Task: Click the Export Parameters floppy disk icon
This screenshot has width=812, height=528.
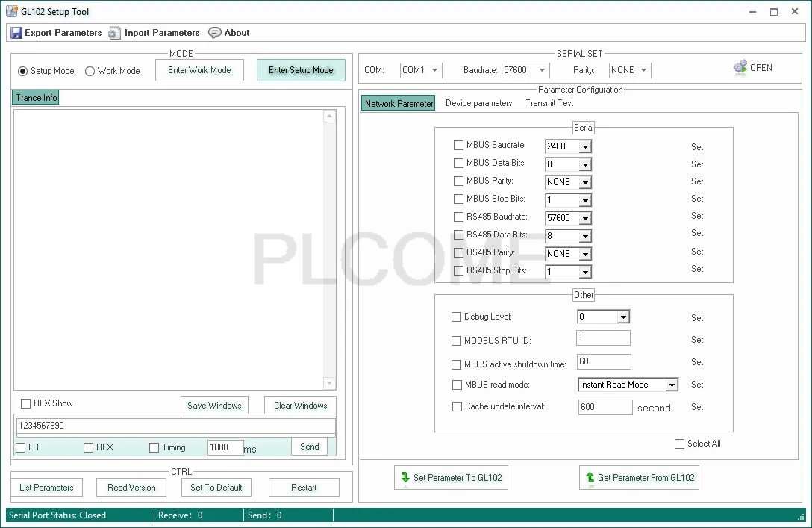Action: pos(16,33)
